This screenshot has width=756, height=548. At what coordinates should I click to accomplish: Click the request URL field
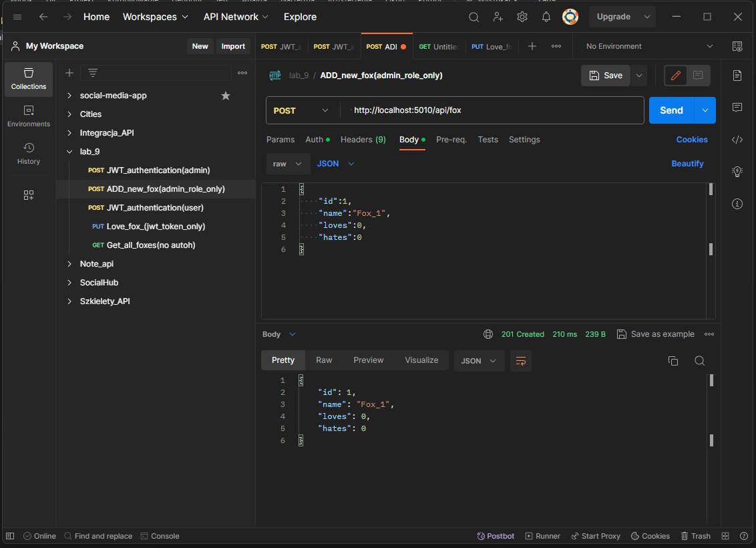pos(492,110)
